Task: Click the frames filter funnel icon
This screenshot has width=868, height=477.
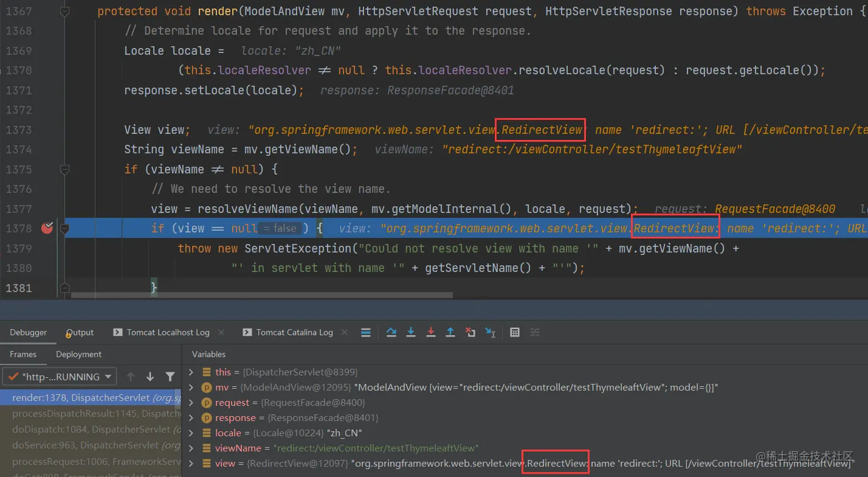Action: [x=170, y=377]
